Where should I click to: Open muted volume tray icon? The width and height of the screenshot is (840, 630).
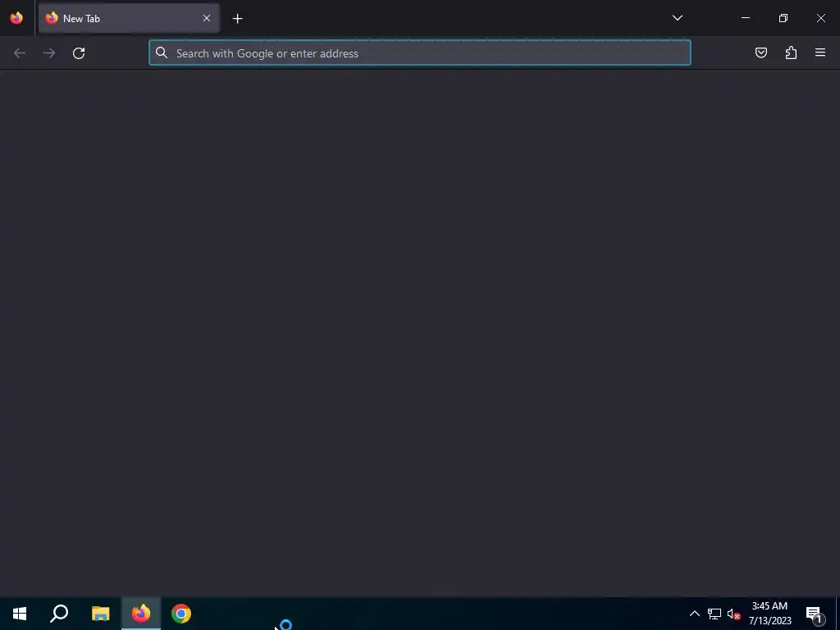pyautogui.click(x=733, y=614)
